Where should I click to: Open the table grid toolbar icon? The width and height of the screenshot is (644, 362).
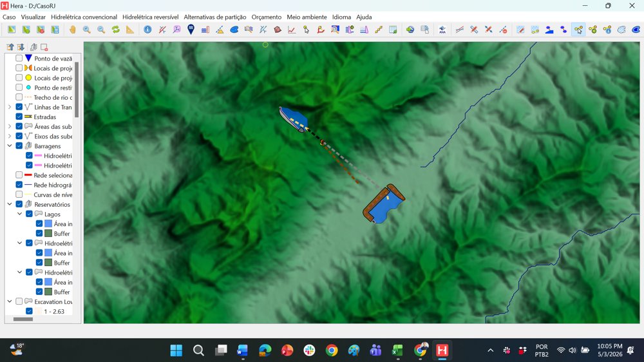coord(393,30)
